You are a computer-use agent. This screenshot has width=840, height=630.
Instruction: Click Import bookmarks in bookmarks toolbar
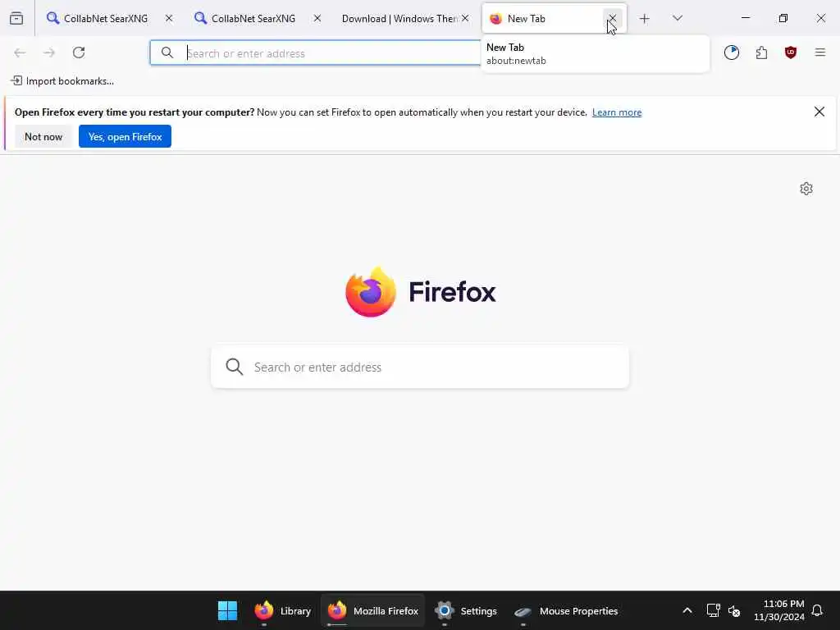(x=62, y=81)
